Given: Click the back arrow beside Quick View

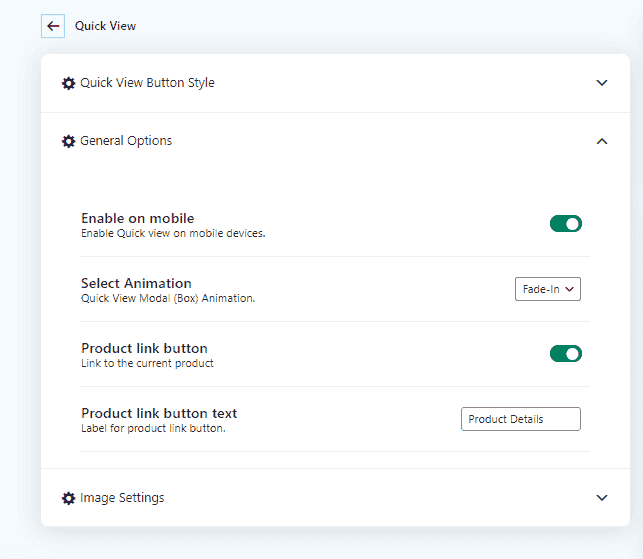Looking at the screenshot, I should (53, 26).
